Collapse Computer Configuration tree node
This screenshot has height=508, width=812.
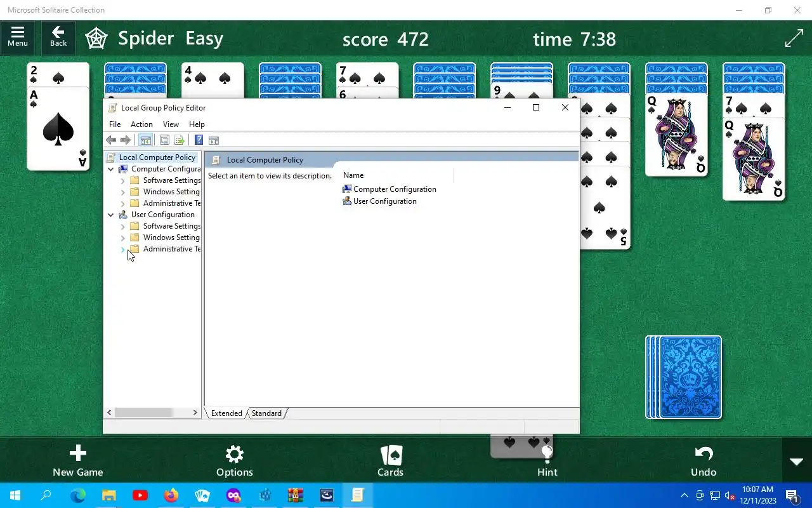pyautogui.click(x=111, y=169)
